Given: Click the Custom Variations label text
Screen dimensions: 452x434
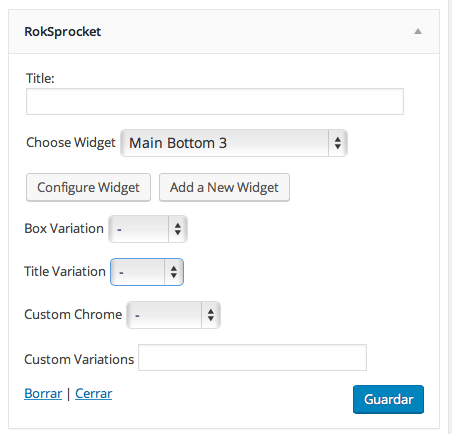Looking at the screenshot, I should pyautogui.click(x=79, y=359).
